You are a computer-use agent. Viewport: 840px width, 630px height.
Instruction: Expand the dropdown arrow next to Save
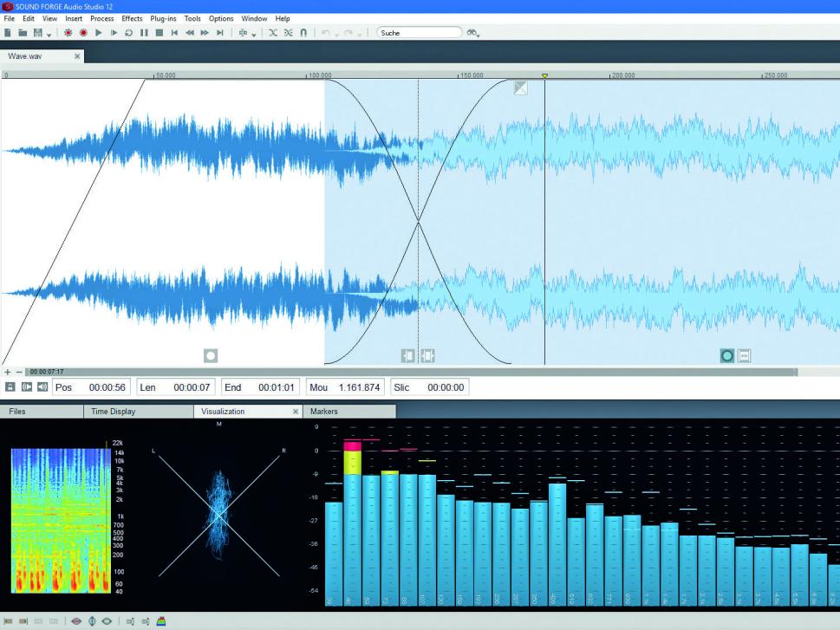49,35
